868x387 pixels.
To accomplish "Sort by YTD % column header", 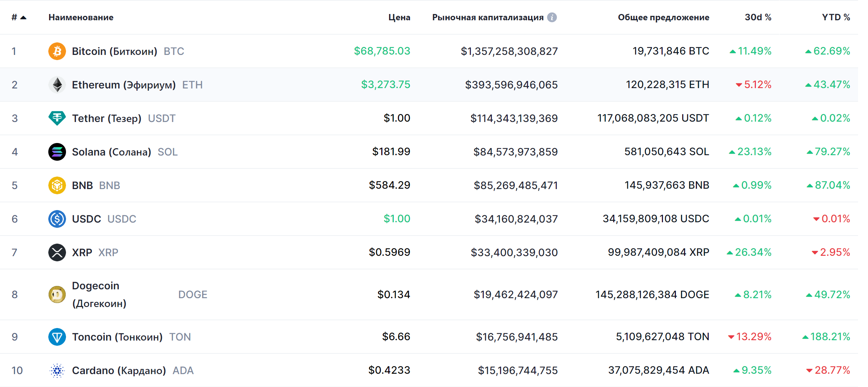I will point(836,17).
